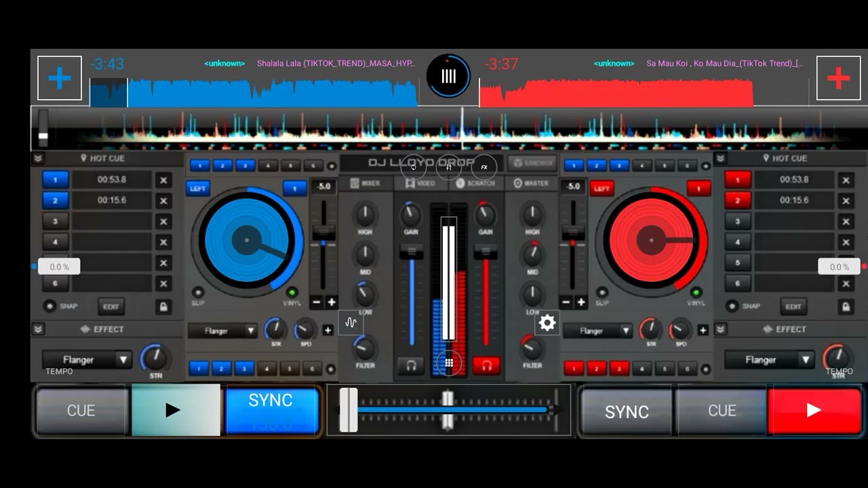The width and height of the screenshot is (868, 488).
Task: Open right deck Flanger effect dropdown
Action: tap(597, 331)
